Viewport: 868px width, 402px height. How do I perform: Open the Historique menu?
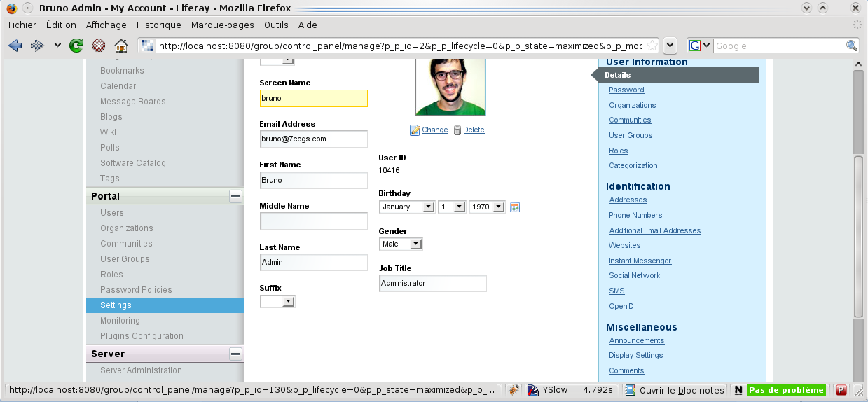click(x=158, y=25)
